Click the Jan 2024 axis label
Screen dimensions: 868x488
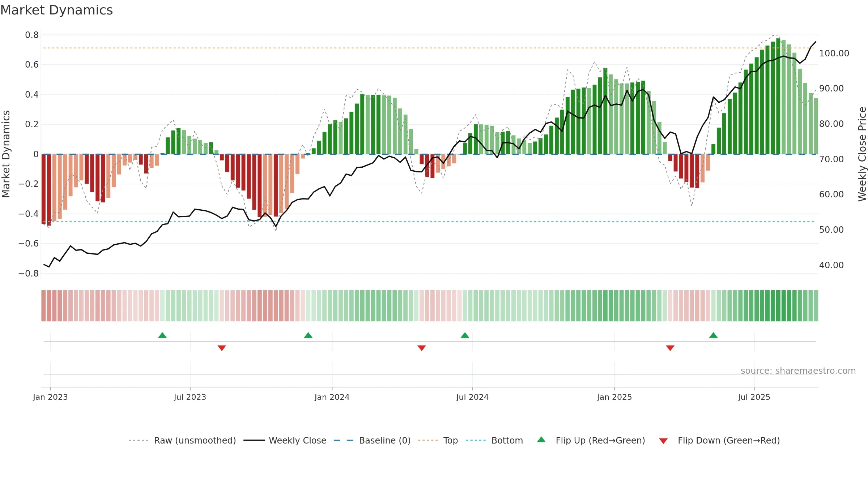tap(332, 397)
